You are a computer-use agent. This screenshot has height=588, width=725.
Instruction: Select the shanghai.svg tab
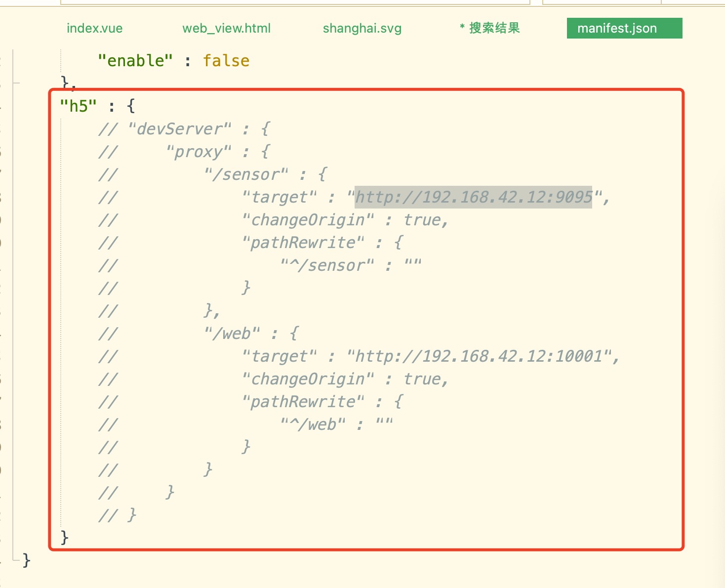click(x=362, y=28)
